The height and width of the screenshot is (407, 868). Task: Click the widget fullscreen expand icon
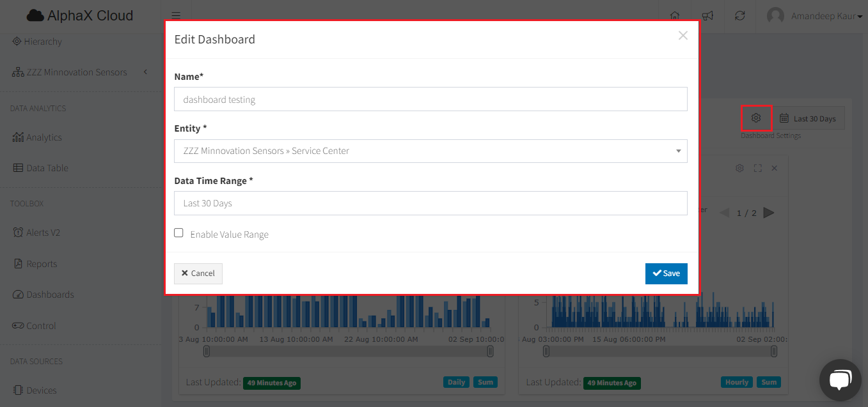click(x=757, y=168)
